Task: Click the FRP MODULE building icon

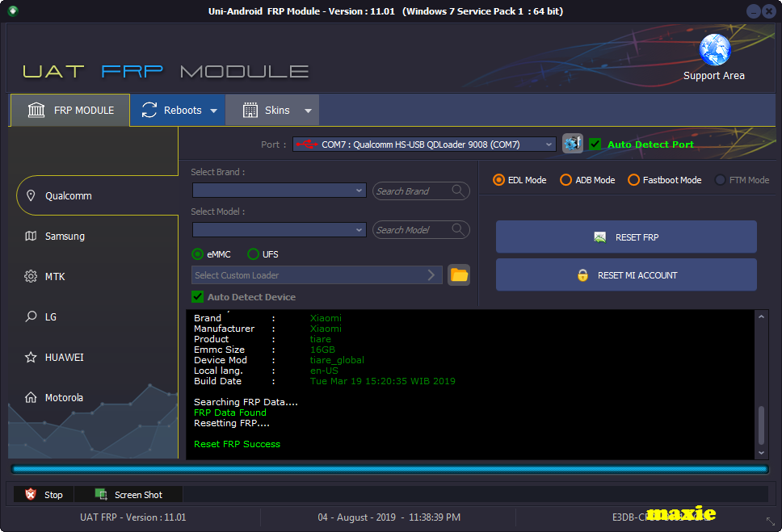Action: tap(36, 110)
